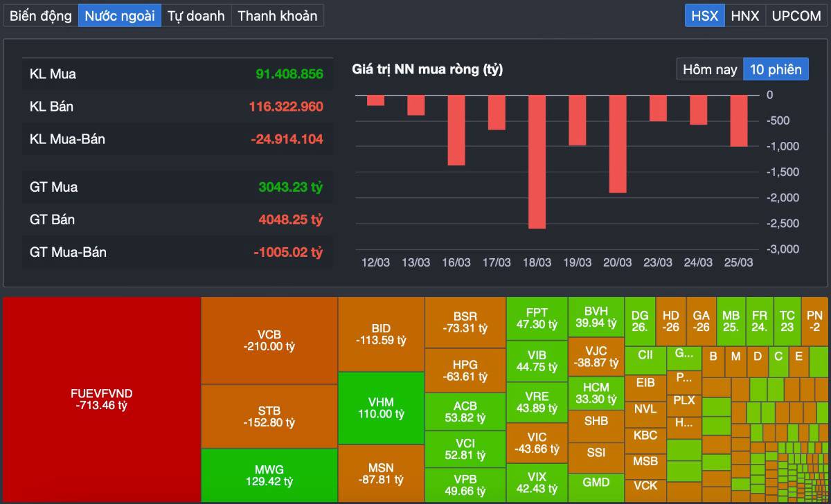Click the FUEVFVND treemap tile
This screenshot has width=831, height=504.
coord(102,399)
